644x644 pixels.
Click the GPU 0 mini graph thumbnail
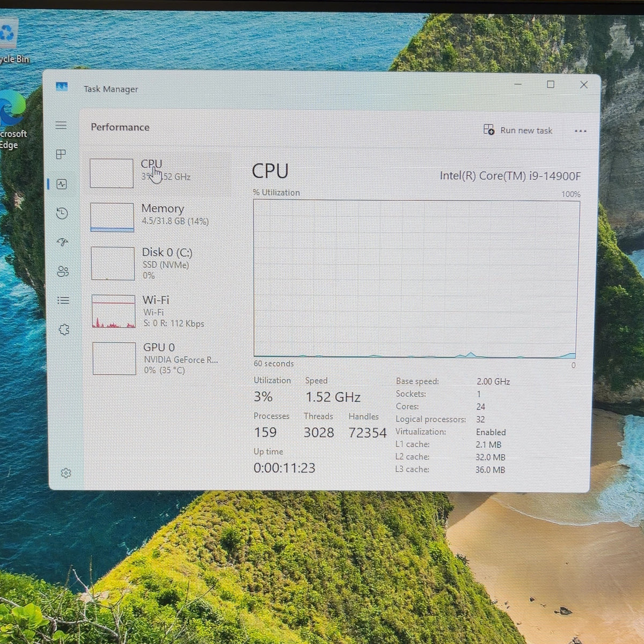coord(114,358)
